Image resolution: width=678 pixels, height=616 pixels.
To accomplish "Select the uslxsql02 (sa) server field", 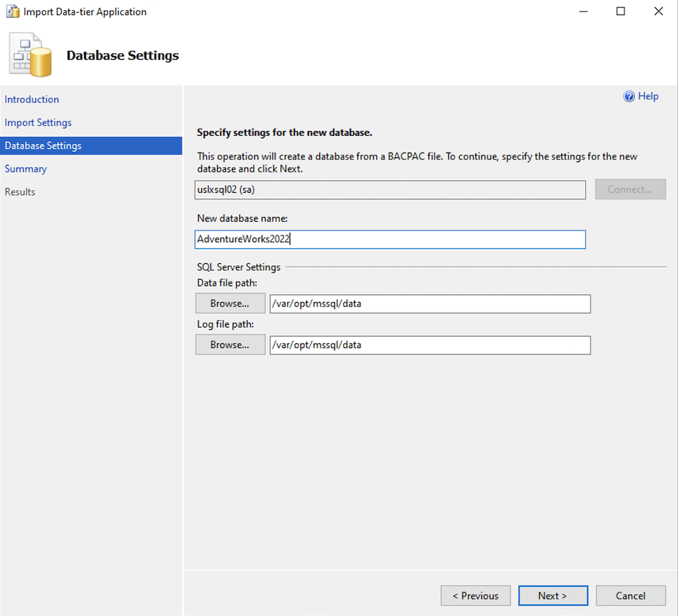I will [x=390, y=189].
